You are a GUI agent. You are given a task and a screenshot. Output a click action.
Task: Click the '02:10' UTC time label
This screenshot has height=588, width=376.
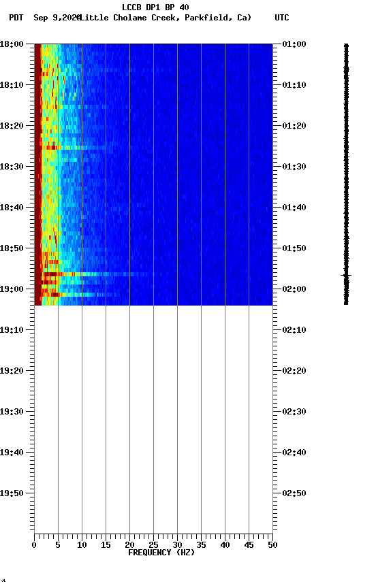coord(294,330)
